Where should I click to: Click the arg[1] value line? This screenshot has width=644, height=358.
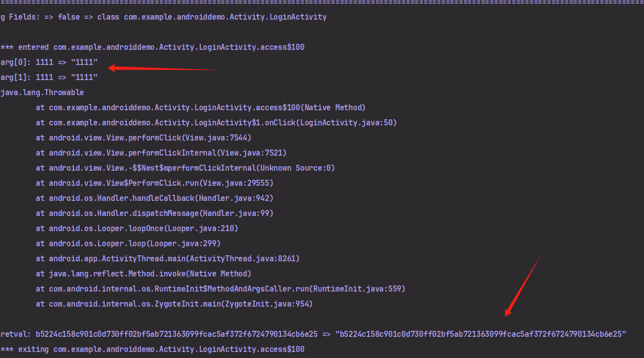click(49, 78)
